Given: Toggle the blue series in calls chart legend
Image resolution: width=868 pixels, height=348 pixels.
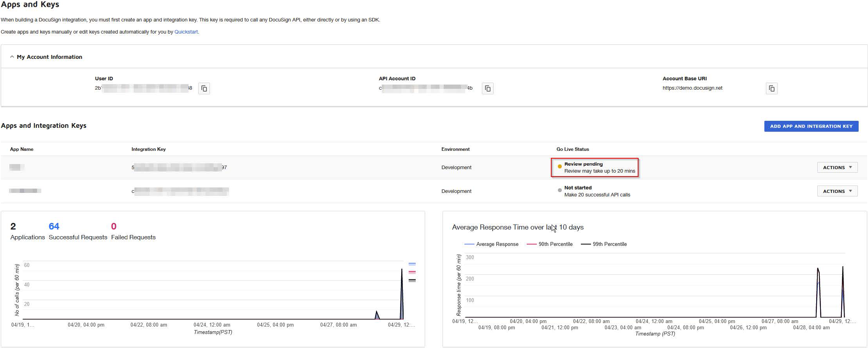Looking at the screenshot, I should click(x=412, y=264).
